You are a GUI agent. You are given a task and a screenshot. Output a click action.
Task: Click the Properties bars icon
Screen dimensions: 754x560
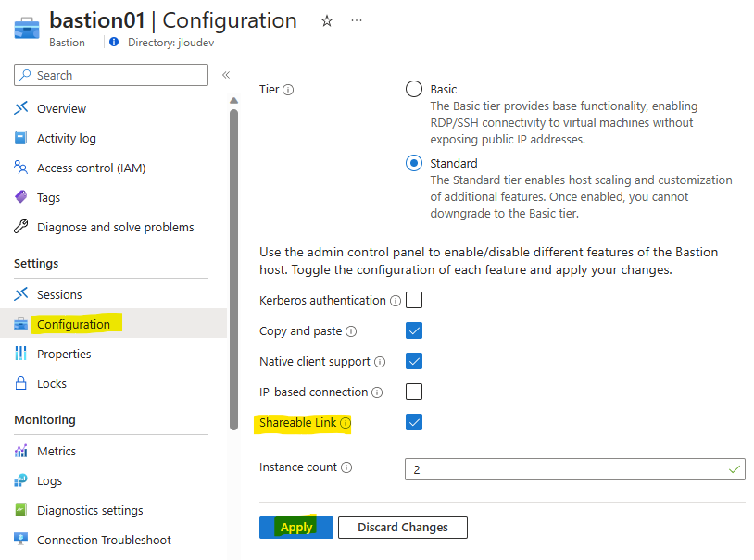(x=20, y=354)
